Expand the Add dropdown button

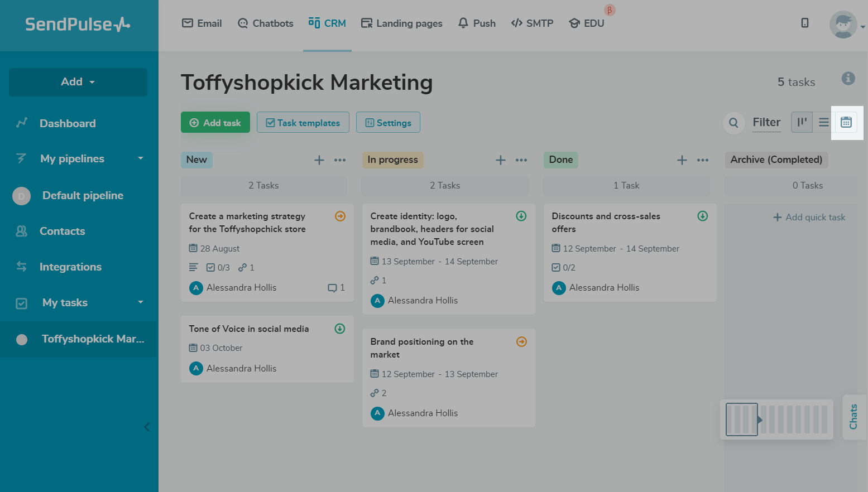78,82
